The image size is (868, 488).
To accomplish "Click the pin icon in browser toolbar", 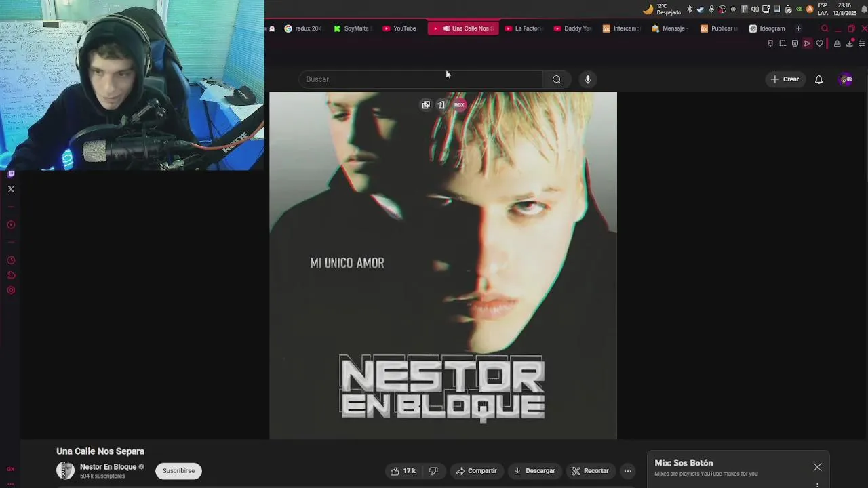I will click(x=770, y=43).
